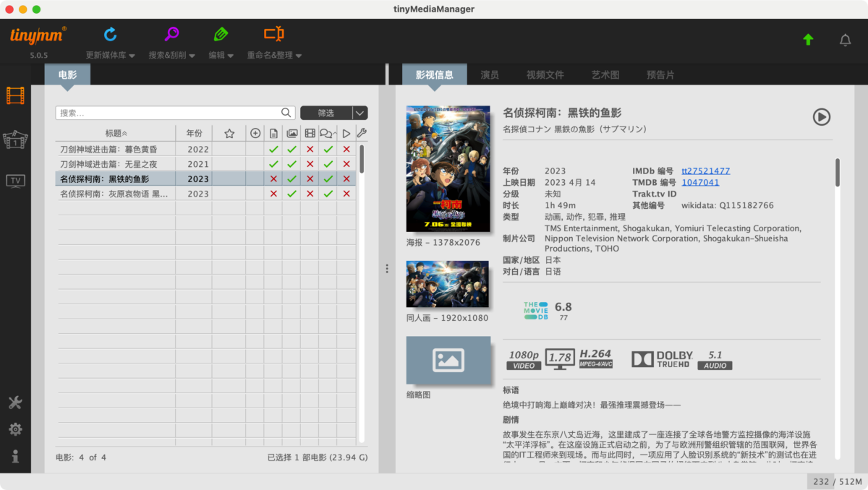
Task: Open the 艺术图 tab
Action: pyautogui.click(x=605, y=74)
